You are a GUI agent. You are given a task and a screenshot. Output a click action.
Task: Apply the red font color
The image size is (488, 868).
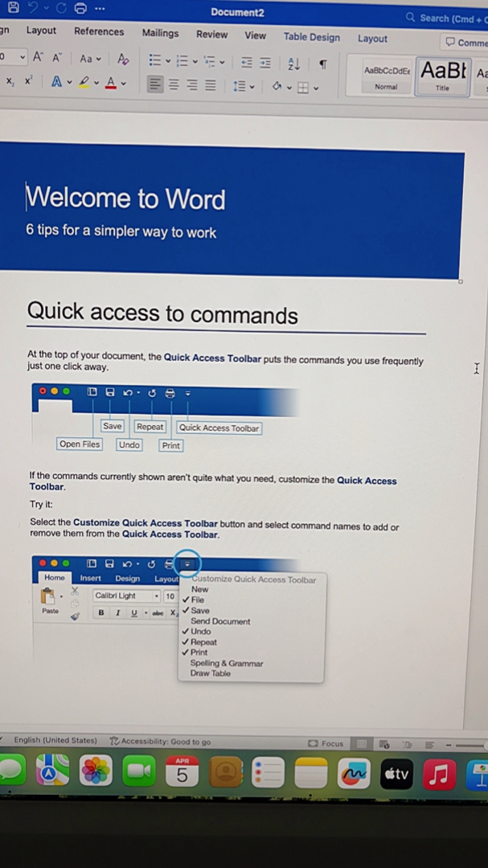pyautogui.click(x=111, y=83)
